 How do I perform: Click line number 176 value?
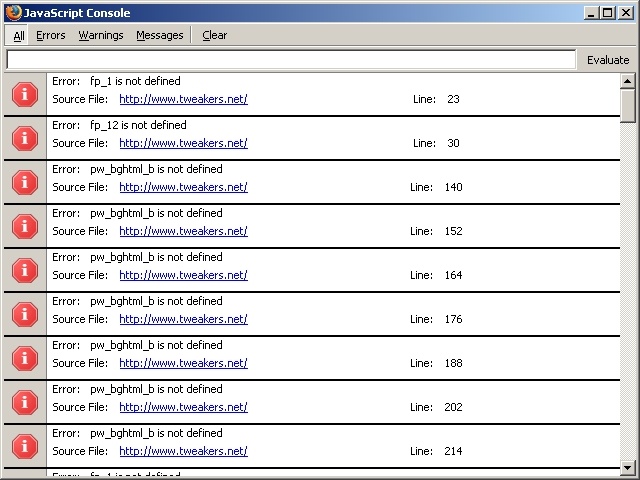coord(453,320)
